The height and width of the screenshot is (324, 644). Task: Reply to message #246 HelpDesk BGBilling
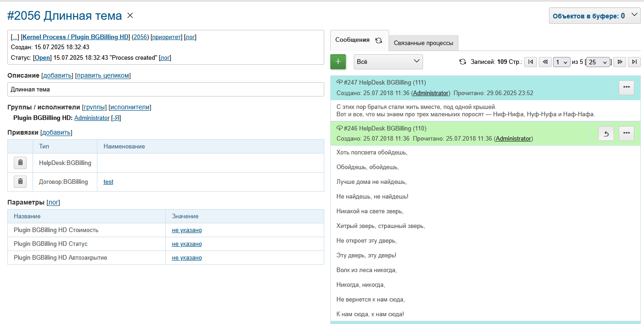click(x=606, y=133)
